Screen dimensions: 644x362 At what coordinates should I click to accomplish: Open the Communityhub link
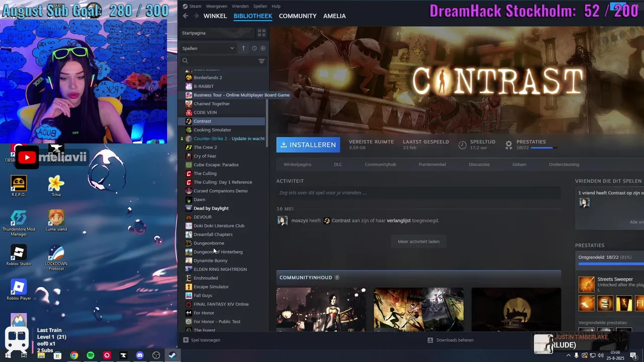tap(380, 164)
